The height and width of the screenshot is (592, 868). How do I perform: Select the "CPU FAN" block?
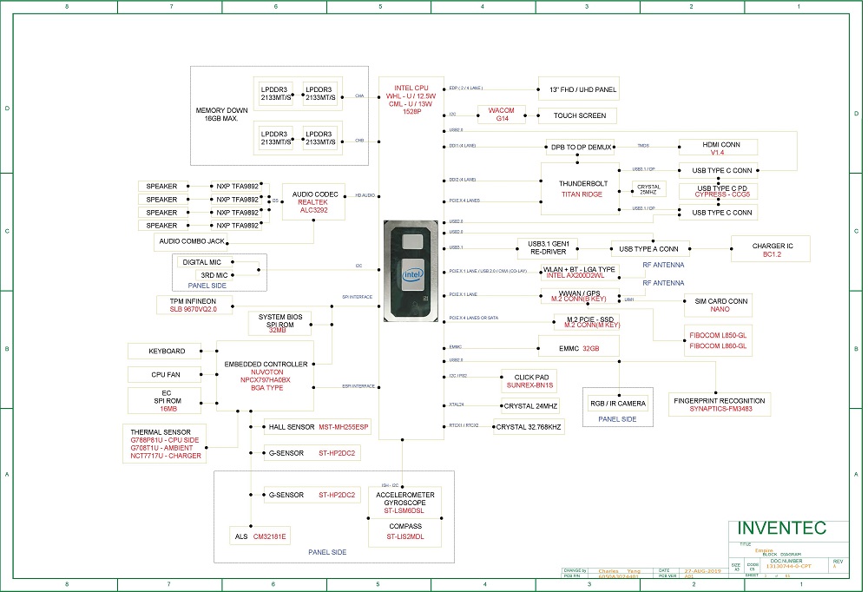tap(164, 375)
